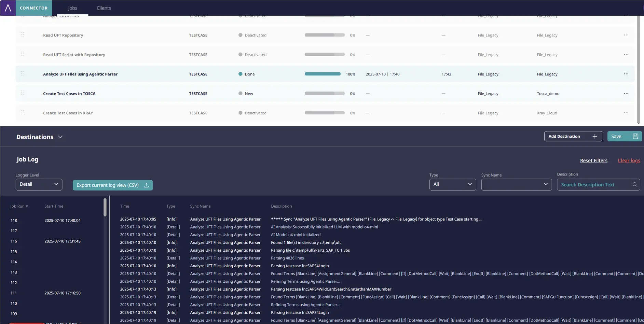This screenshot has width=644, height=324.
Task: Open the Type filter dropdown
Action: [x=452, y=184]
